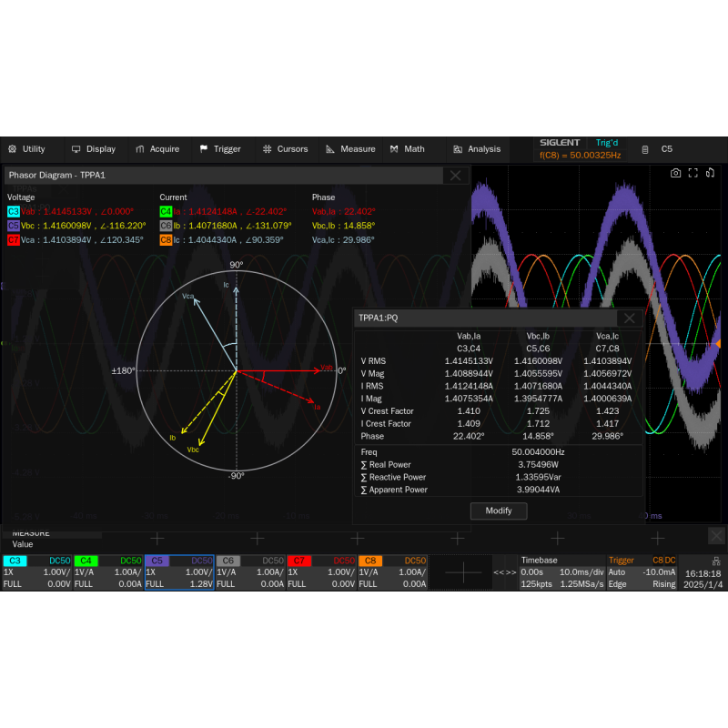The width and height of the screenshot is (728, 728).
Task: Click the C5 channel indicator icon at top
Action: tap(645, 149)
